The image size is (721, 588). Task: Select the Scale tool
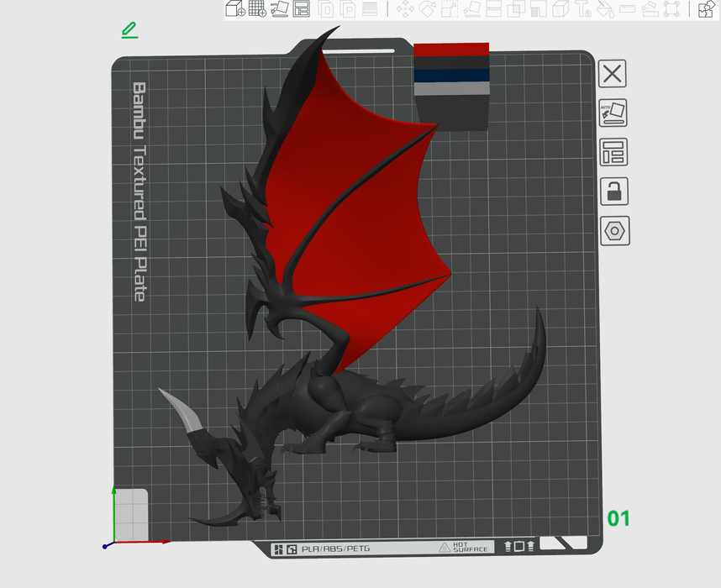click(450, 9)
